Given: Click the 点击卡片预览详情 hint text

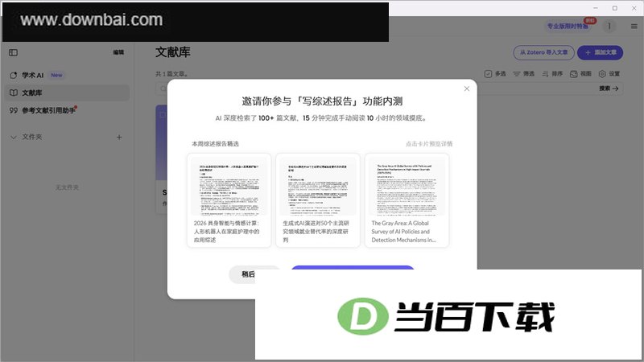Looking at the screenshot, I should (x=429, y=144).
